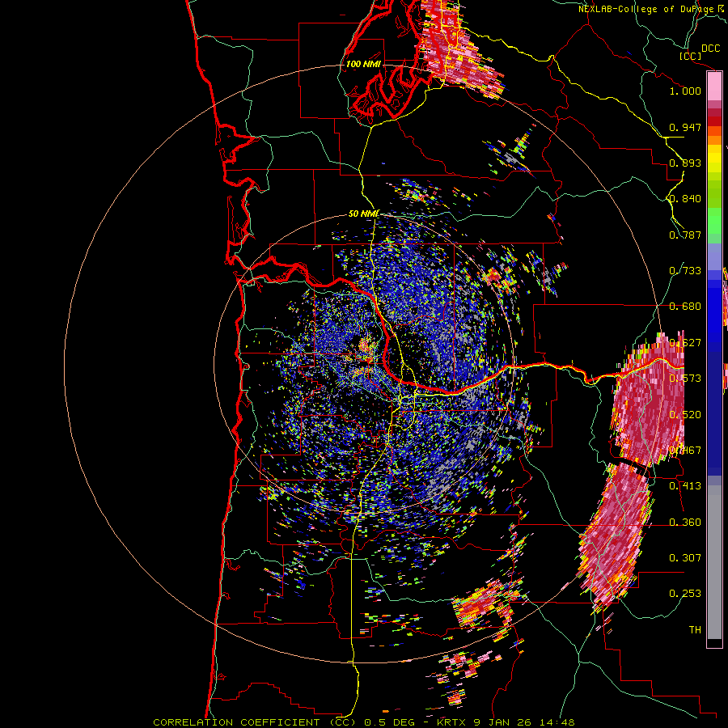Image resolution: width=728 pixels, height=728 pixels.
Task: Click the 0.680 scale value
Action: point(685,307)
